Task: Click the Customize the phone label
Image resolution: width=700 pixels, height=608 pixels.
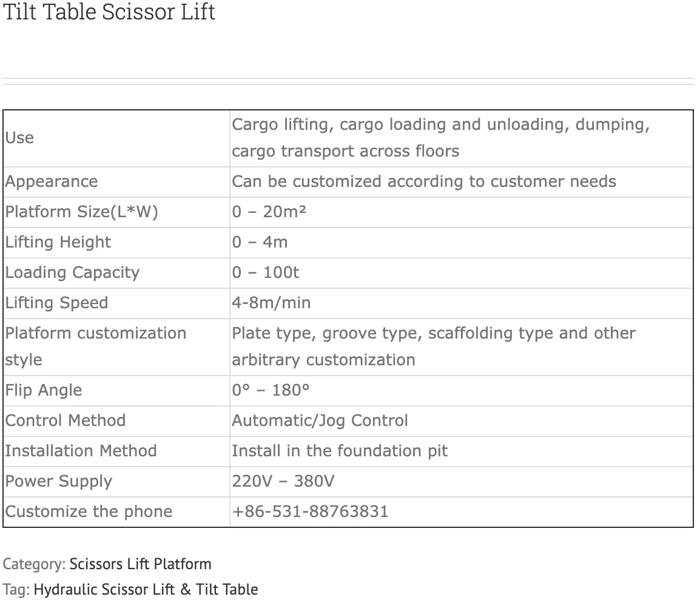Action: coord(89,512)
